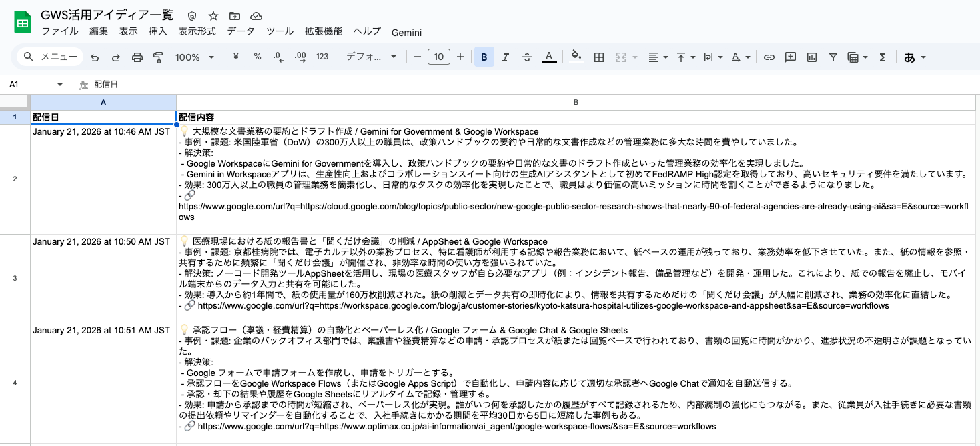
Task: Expand the name box A1 dropdown
Action: [x=60, y=85]
